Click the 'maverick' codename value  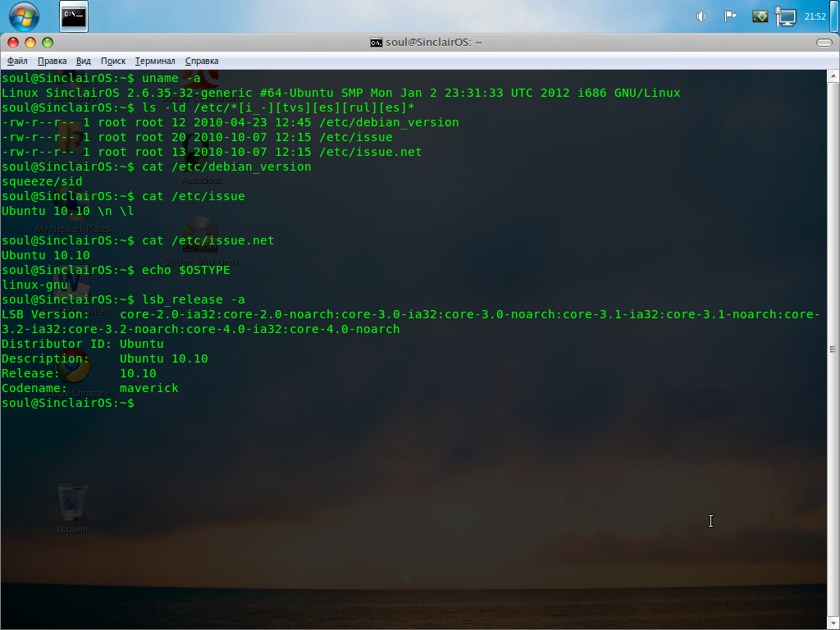(x=149, y=388)
